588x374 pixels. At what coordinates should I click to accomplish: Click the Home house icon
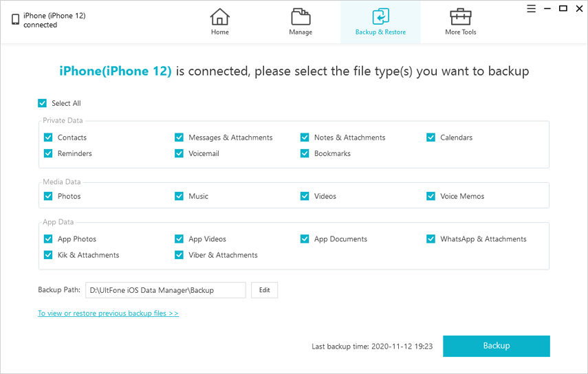pos(219,16)
